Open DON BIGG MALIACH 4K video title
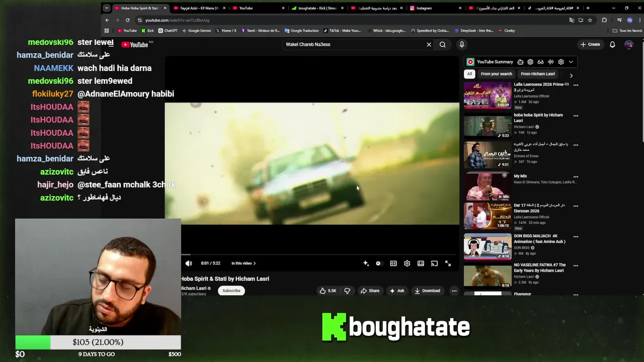This screenshot has height=362, width=644. [x=539, y=239]
